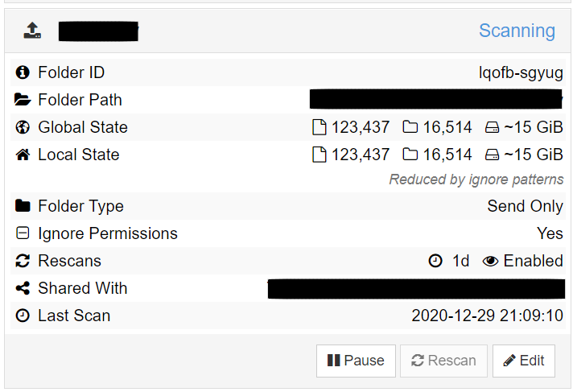The width and height of the screenshot is (573, 392).
Task: Click the open-folder icon beside Folder Path
Action: pos(23,100)
